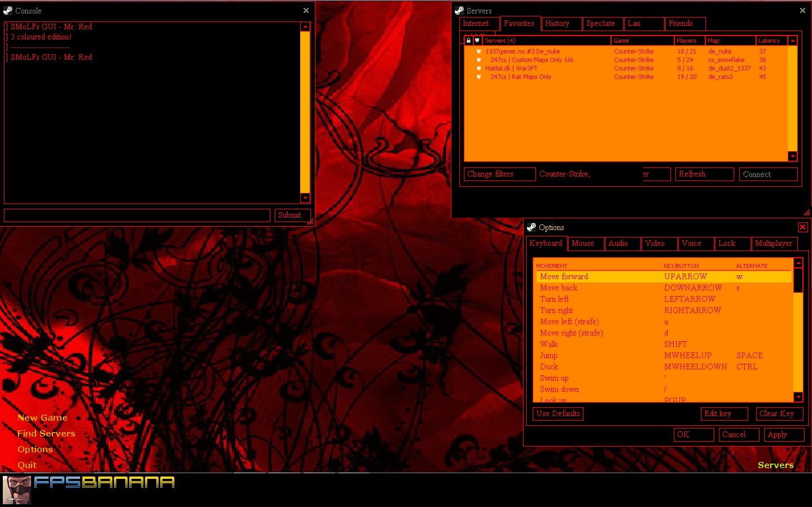This screenshot has width=812, height=507.
Task: Restore keyboard bindings with Use Defaults
Action: [x=558, y=413]
